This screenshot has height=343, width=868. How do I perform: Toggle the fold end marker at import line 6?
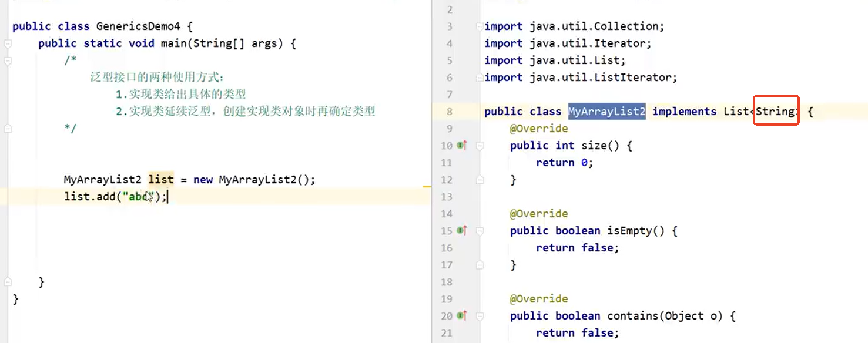click(x=480, y=78)
